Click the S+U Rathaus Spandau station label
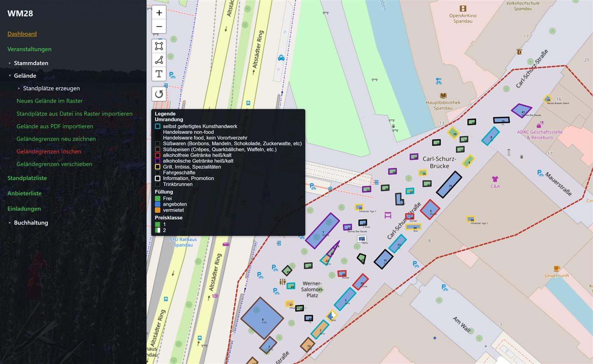 [183, 242]
